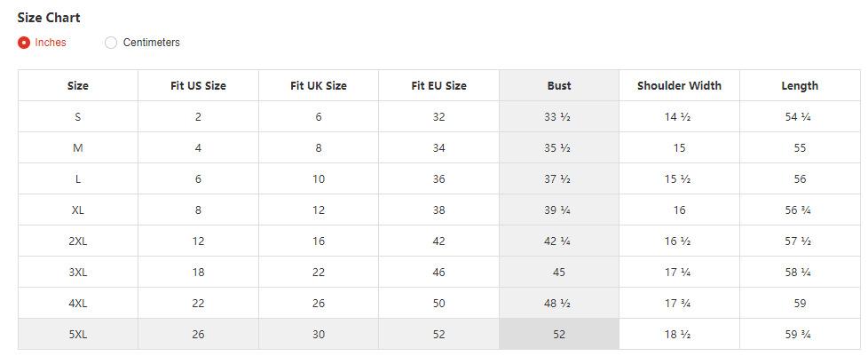The image size is (868, 356).
Task: Click the L row length value 56
Action: pos(800,179)
